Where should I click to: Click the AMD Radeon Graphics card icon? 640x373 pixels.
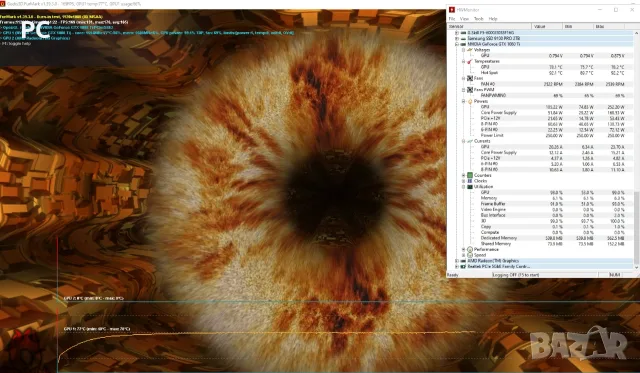click(463, 261)
